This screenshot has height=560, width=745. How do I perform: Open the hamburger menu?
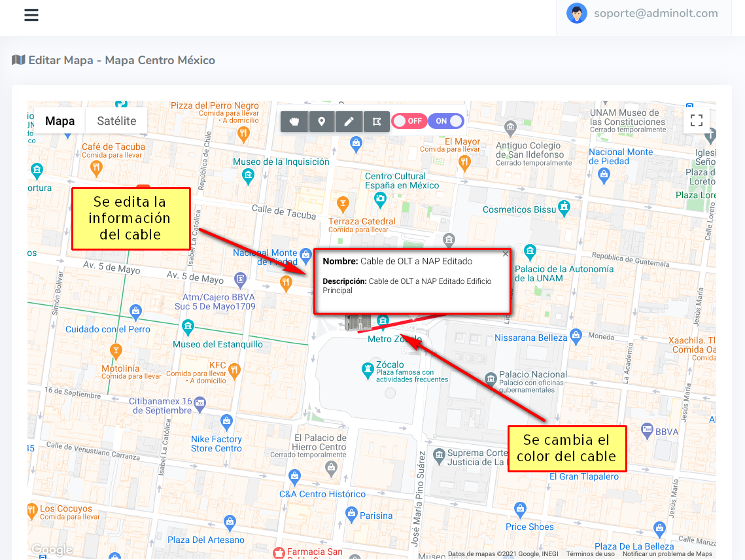coord(31,15)
